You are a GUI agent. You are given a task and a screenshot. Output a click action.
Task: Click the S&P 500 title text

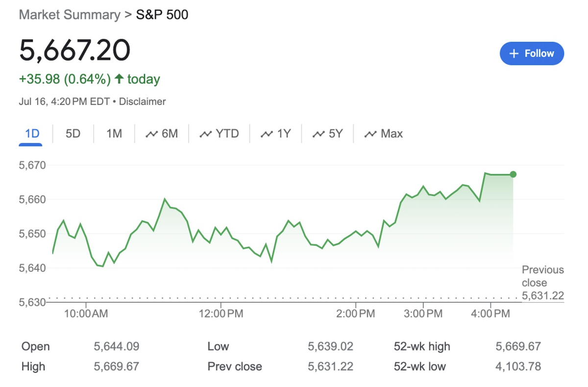tap(161, 15)
